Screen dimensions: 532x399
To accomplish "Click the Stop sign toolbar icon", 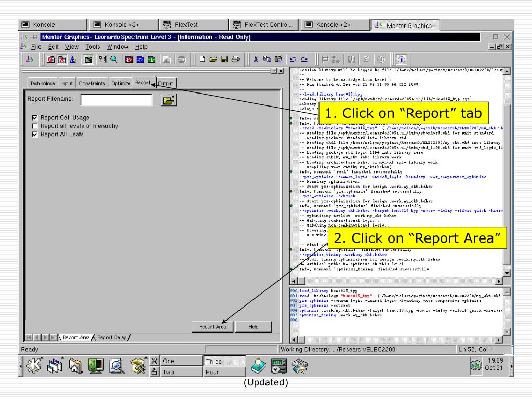I will [182, 60].
